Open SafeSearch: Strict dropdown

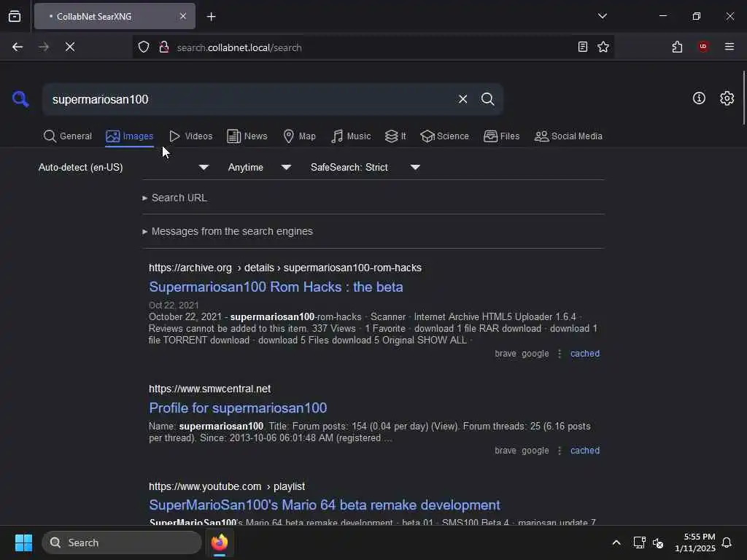365,167
